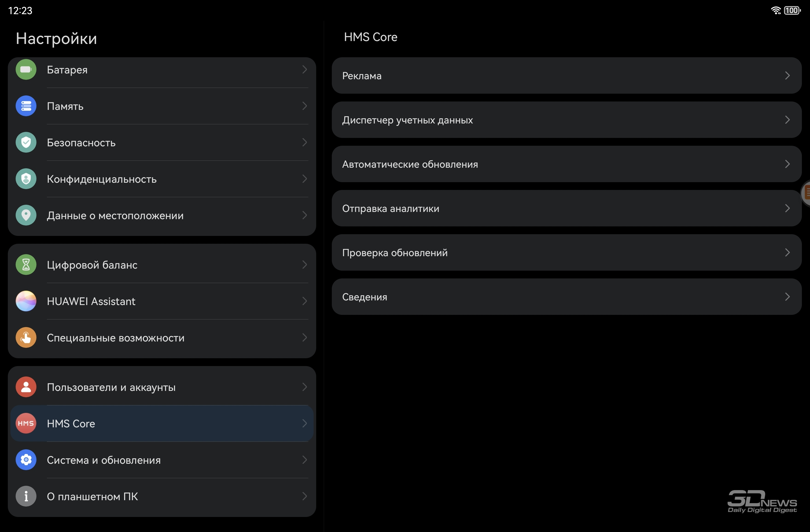Select the highlighted HMS Core row label

(71, 424)
